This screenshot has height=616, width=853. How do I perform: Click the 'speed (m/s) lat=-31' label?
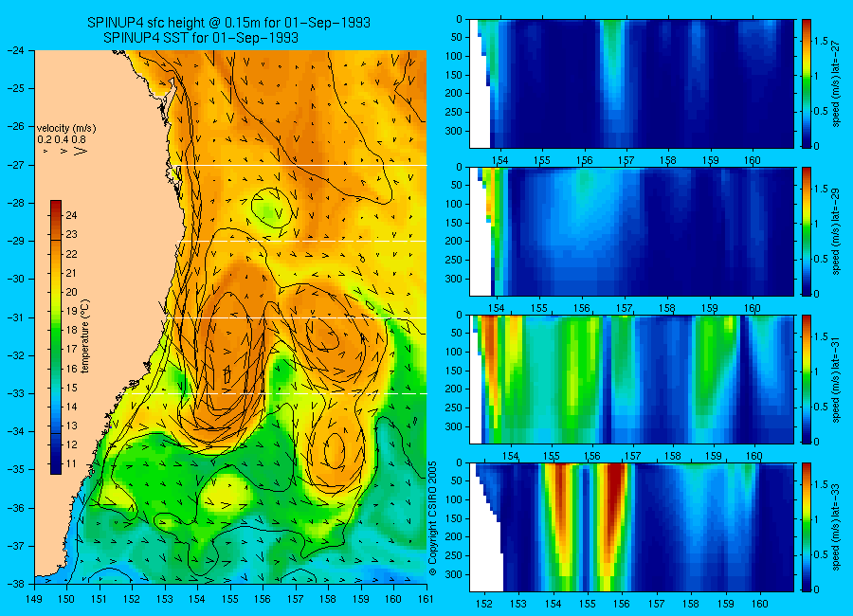click(x=836, y=379)
